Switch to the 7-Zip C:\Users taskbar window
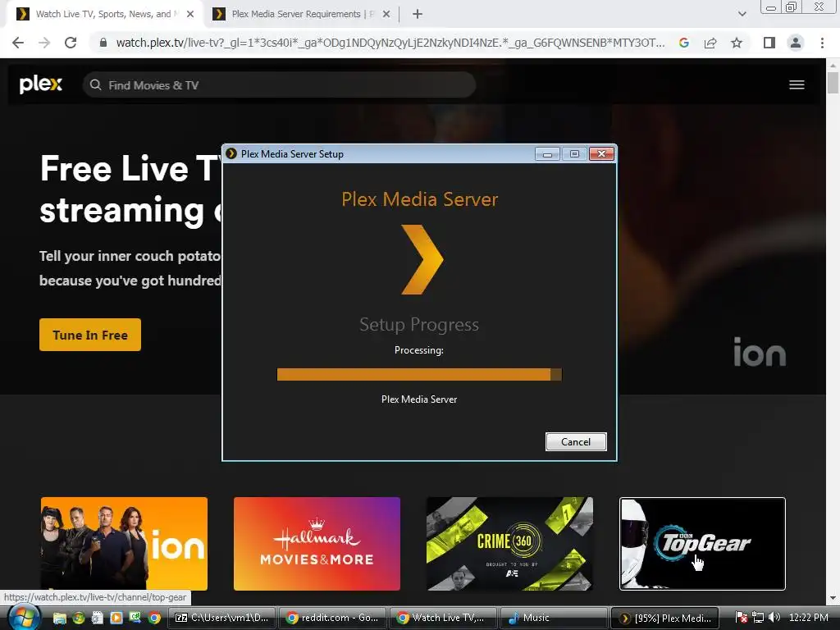 221,618
